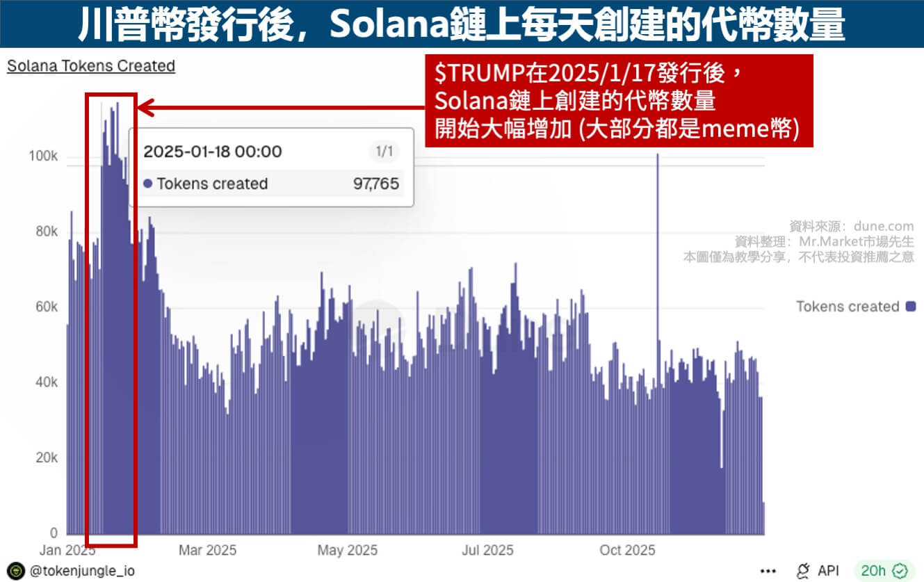Click the 100k y-axis label
Screen dimensions: 924x582
tap(43, 156)
